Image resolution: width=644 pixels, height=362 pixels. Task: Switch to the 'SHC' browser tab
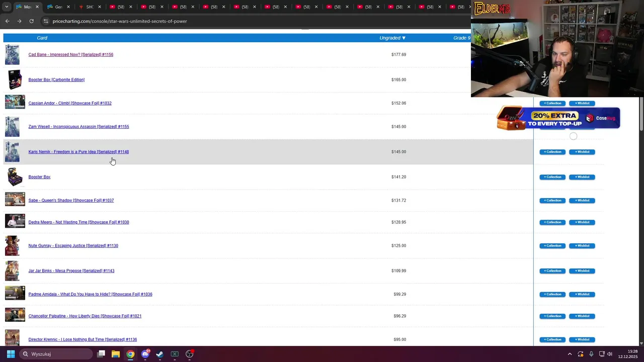[x=87, y=7]
